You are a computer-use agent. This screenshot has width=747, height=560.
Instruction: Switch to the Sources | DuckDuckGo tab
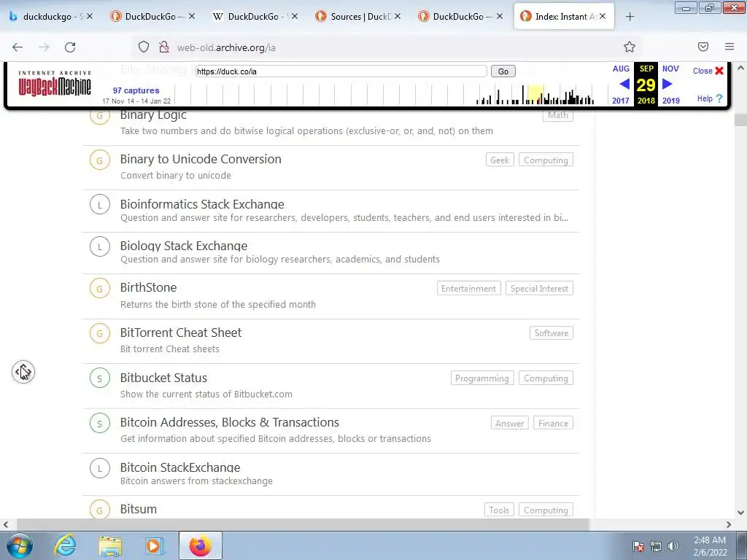(358, 17)
